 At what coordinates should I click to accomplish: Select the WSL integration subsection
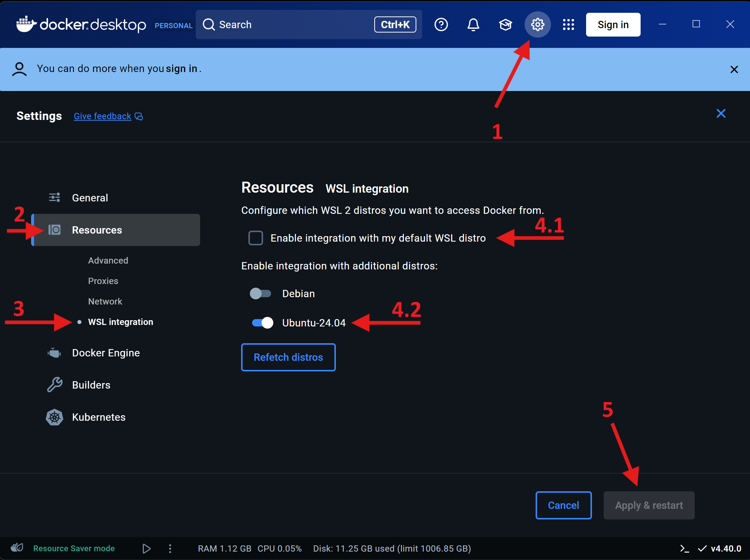[x=121, y=322]
